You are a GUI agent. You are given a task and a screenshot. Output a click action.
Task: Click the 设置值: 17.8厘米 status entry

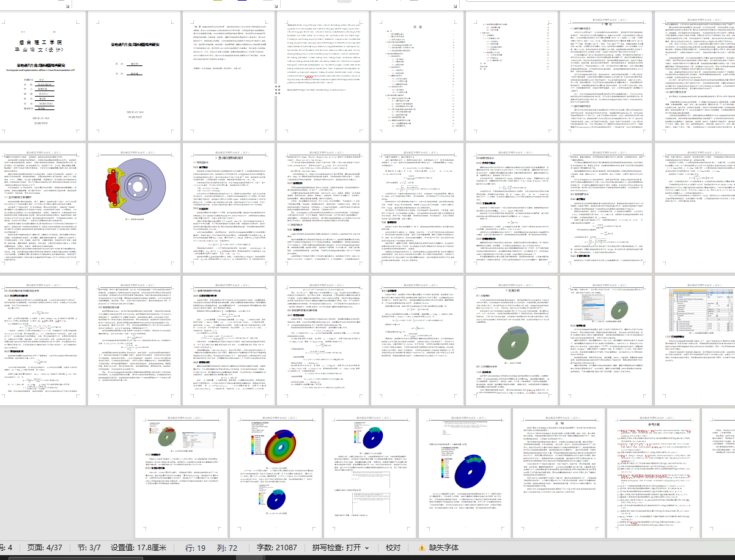(139, 548)
